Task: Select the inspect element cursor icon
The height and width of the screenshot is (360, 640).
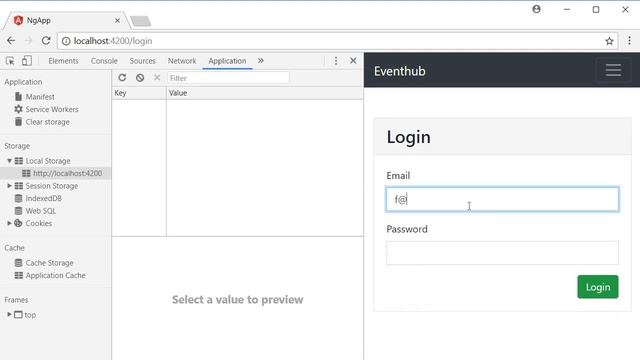Action: click(10, 61)
